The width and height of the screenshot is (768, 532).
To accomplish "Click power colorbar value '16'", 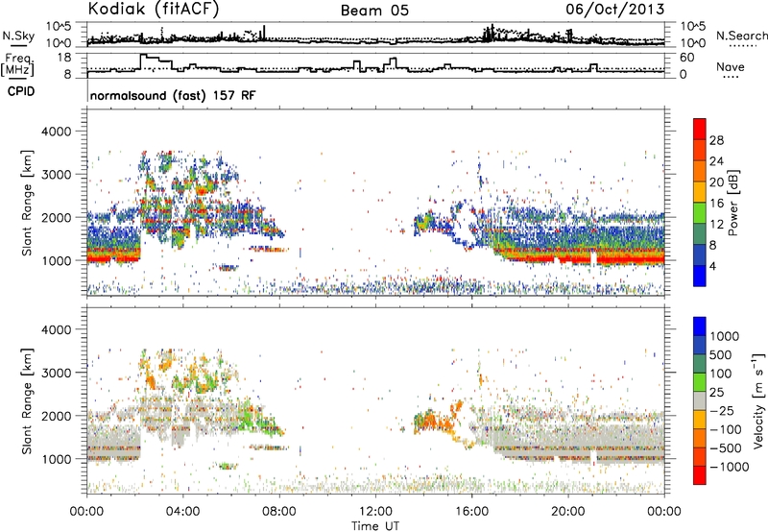I will [x=716, y=204].
